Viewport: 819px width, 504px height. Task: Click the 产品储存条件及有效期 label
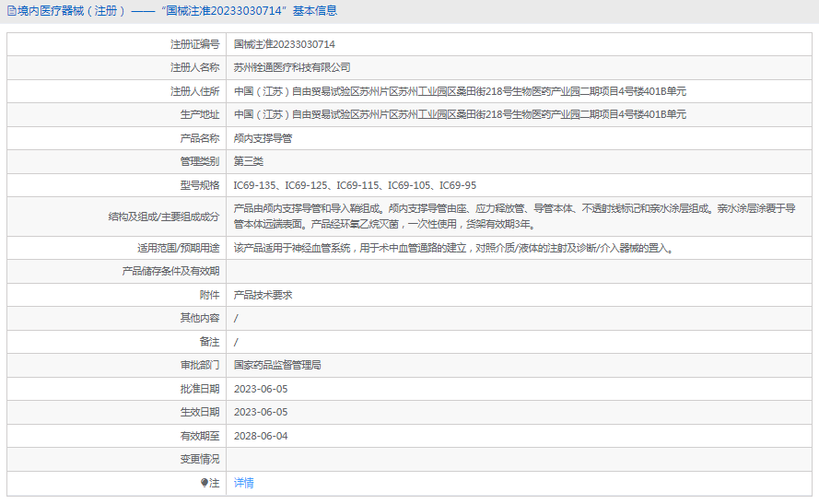coord(170,271)
